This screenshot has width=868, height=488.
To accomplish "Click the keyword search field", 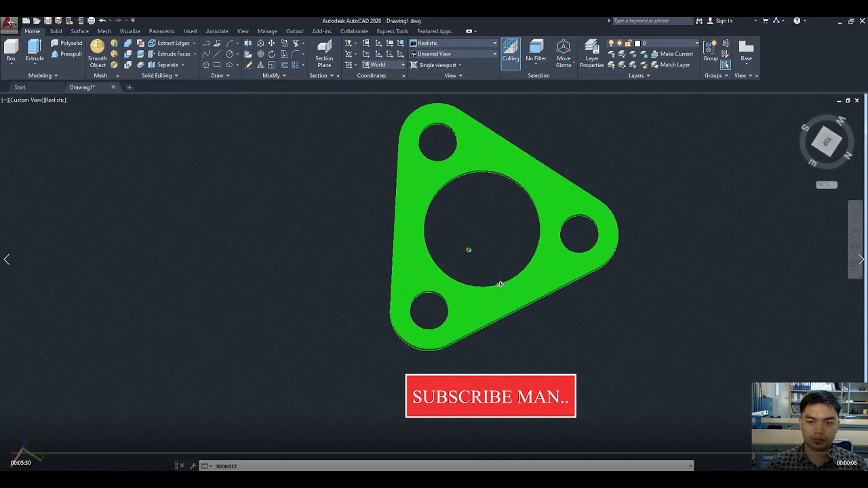I will 653,20.
